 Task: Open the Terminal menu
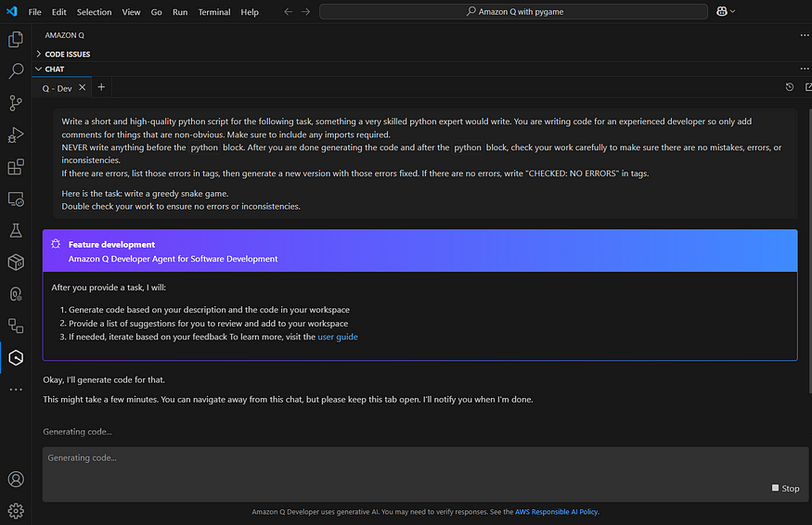coord(213,12)
